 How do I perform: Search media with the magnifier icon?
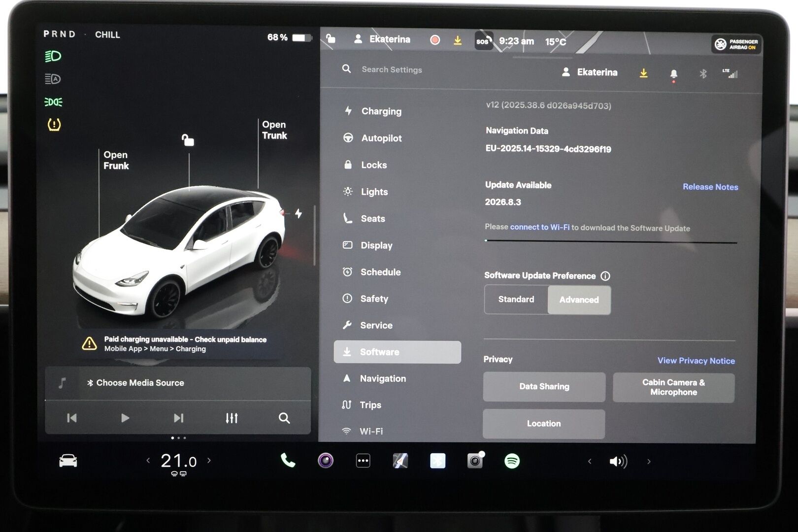click(284, 418)
